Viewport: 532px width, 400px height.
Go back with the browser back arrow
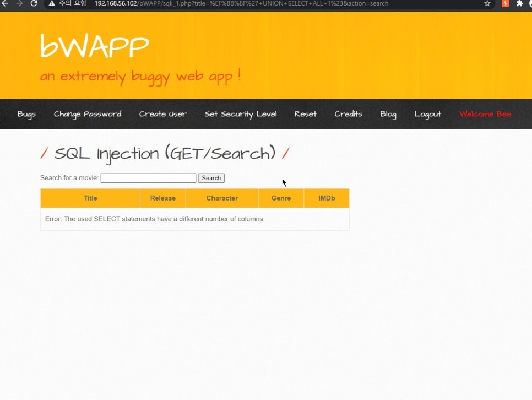tap(5, 3)
